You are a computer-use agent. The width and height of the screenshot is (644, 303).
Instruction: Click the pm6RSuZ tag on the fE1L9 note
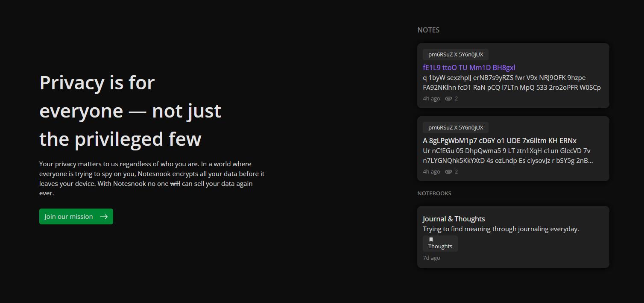click(x=456, y=54)
